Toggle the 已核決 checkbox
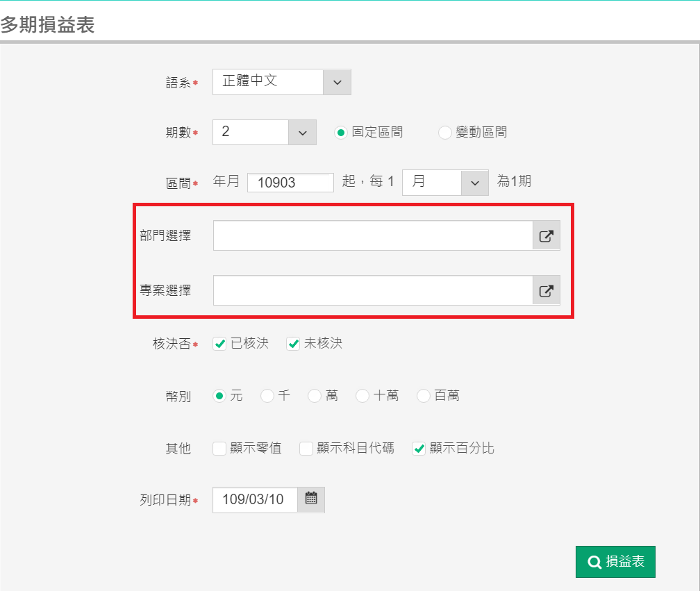Screen dimensions: 700x591 point(219,344)
